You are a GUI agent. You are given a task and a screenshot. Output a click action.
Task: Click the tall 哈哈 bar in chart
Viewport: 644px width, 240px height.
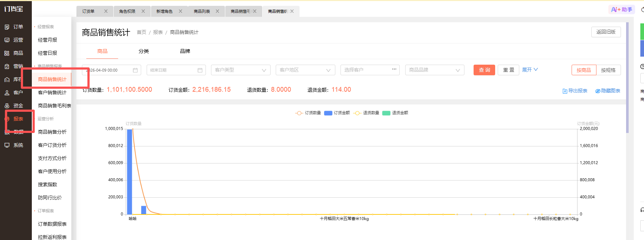[129, 172]
